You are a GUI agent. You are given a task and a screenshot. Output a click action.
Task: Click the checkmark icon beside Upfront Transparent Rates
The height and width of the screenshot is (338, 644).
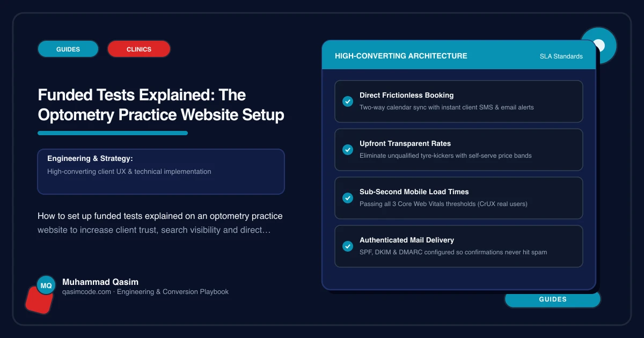[347, 149]
